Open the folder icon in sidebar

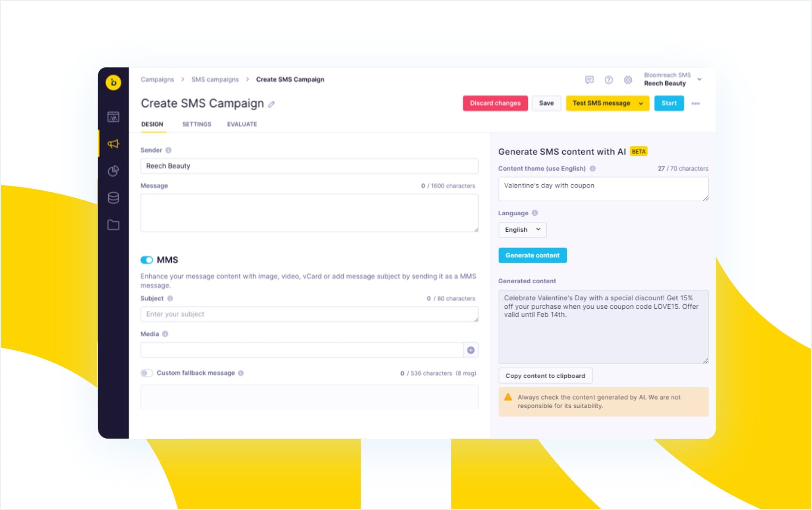point(113,225)
